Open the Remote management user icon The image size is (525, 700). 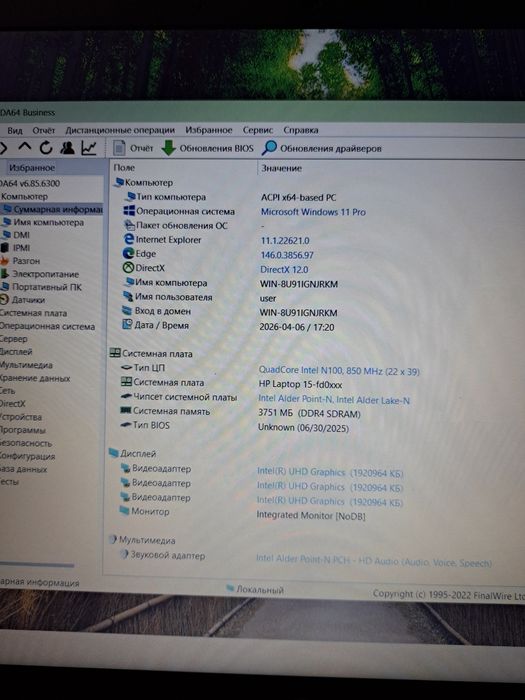click(67, 147)
